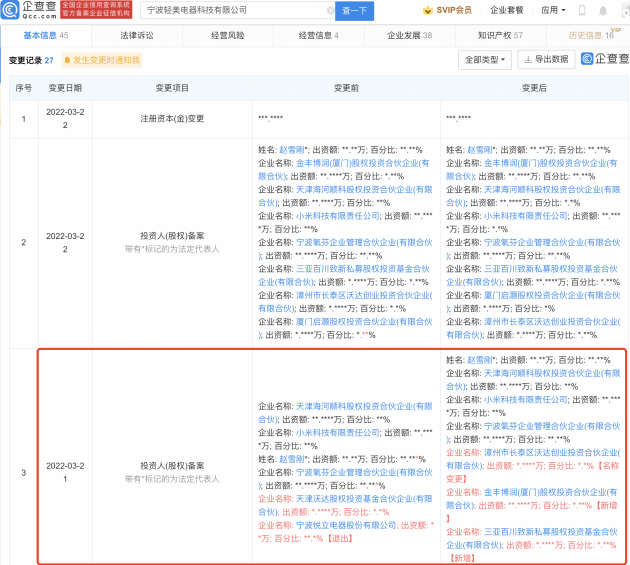Screen dimensions: 630x565
Task: Open 赵雪刚 link in row 3 变更后
Action: click(x=480, y=360)
